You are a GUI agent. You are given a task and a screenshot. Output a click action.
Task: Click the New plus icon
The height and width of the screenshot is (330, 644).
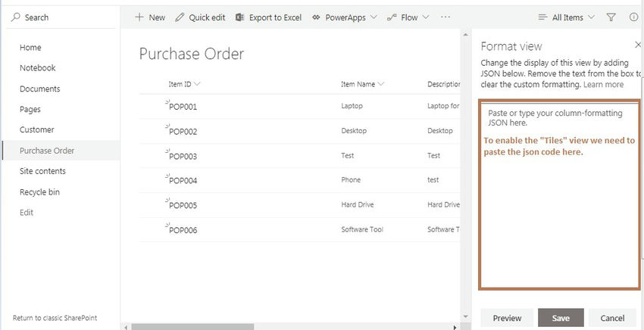point(139,17)
